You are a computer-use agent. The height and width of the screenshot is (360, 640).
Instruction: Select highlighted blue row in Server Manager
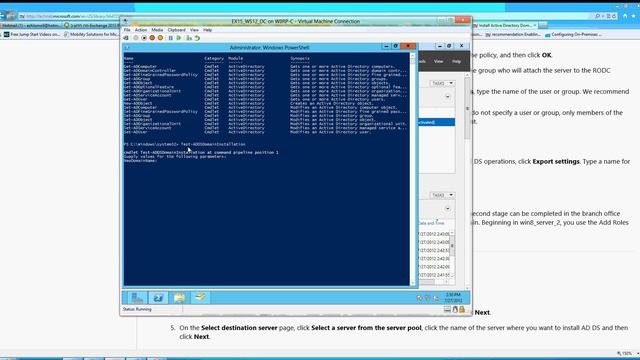(x=437, y=122)
